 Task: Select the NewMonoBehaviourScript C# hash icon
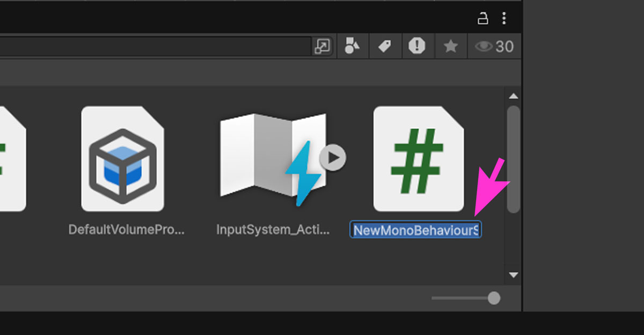(x=418, y=158)
